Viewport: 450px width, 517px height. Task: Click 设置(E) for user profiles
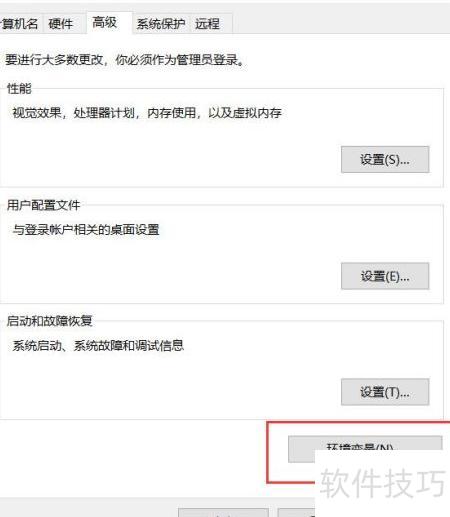(x=385, y=276)
